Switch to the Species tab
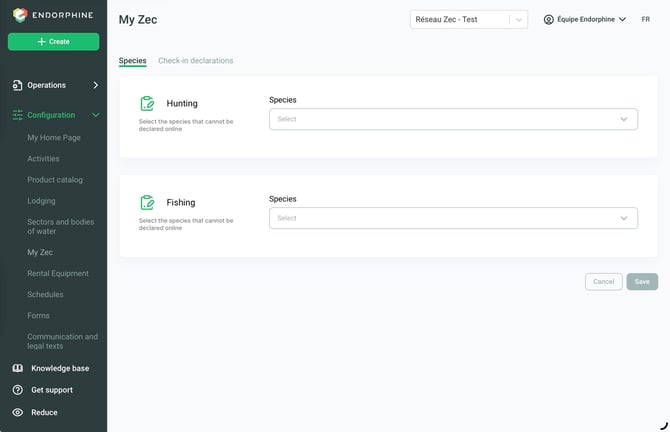 [132, 61]
